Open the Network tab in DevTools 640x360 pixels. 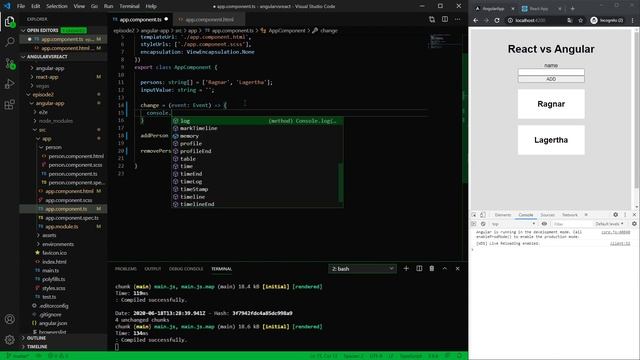(569, 215)
